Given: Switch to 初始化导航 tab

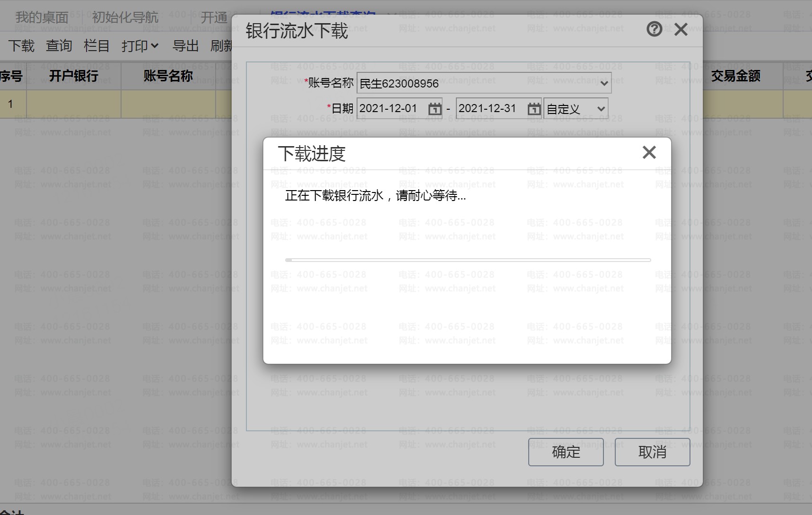Looking at the screenshot, I should 125,17.
